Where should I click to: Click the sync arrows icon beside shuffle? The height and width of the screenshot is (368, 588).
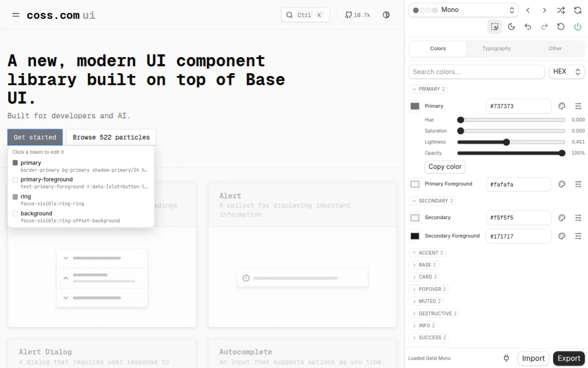tap(578, 10)
